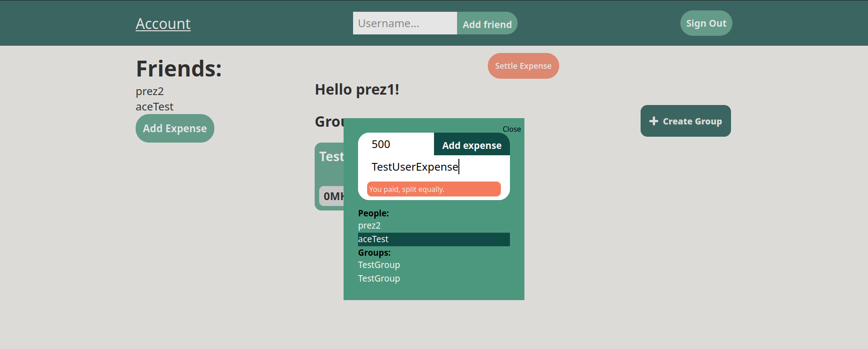Image resolution: width=868 pixels, height=349 pixels.
Task: Toggle the 'You paid, split equally' option
Action: point(434,189)
